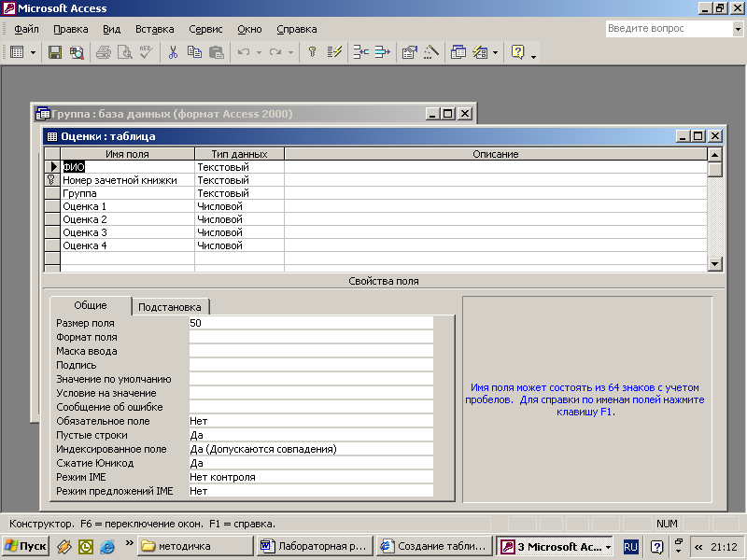Open the Правка menu

click(x=71, y=29)
